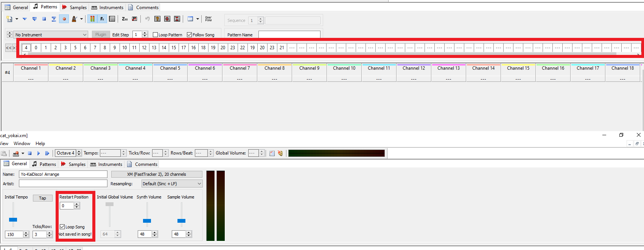Enable the Loop Pattern checkbox
Image resolution: width=644 pixels, height=250 pixels.
(155, 35)
